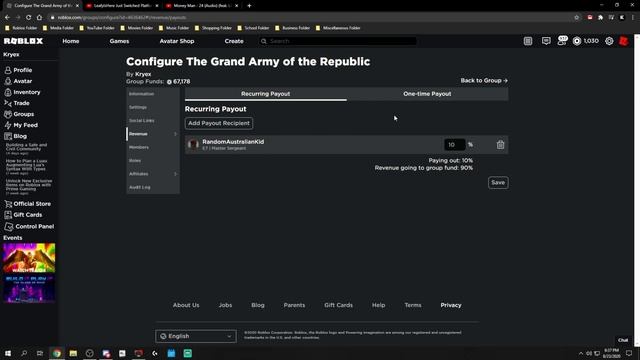Viewport: 640px width, 360px height.
Task: Open friends notifications icon in header
Action: click(x=562, y=41)
